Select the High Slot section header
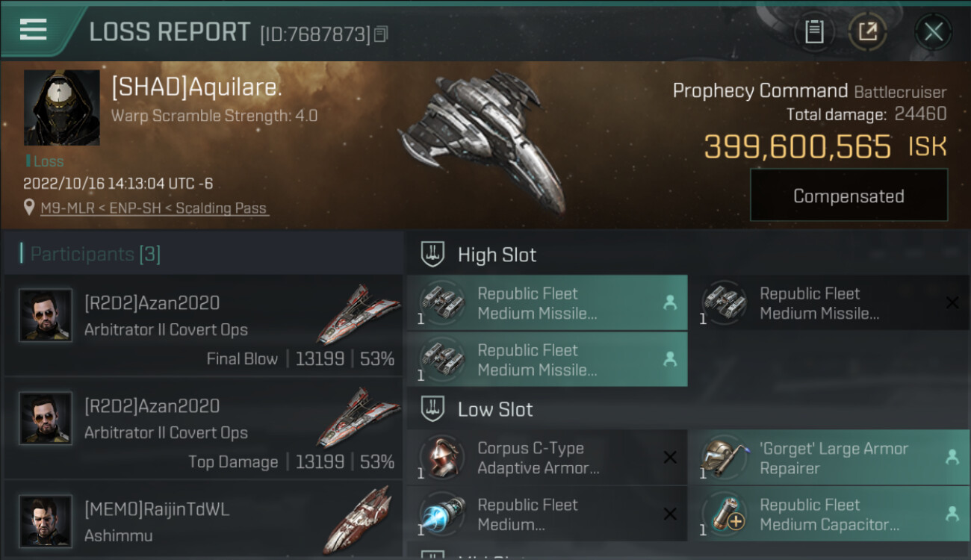Viewport: 971px width, 560px height. coord(497,255)
